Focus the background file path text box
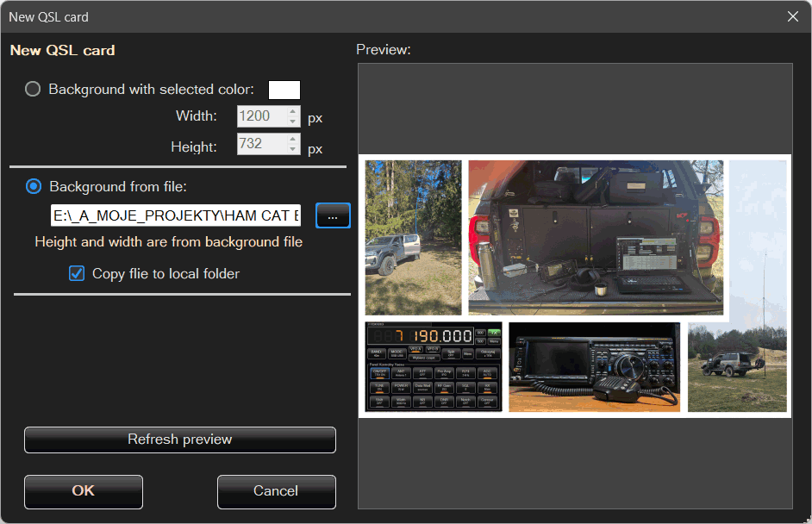 pyautogui.click(x=176, y=215)
